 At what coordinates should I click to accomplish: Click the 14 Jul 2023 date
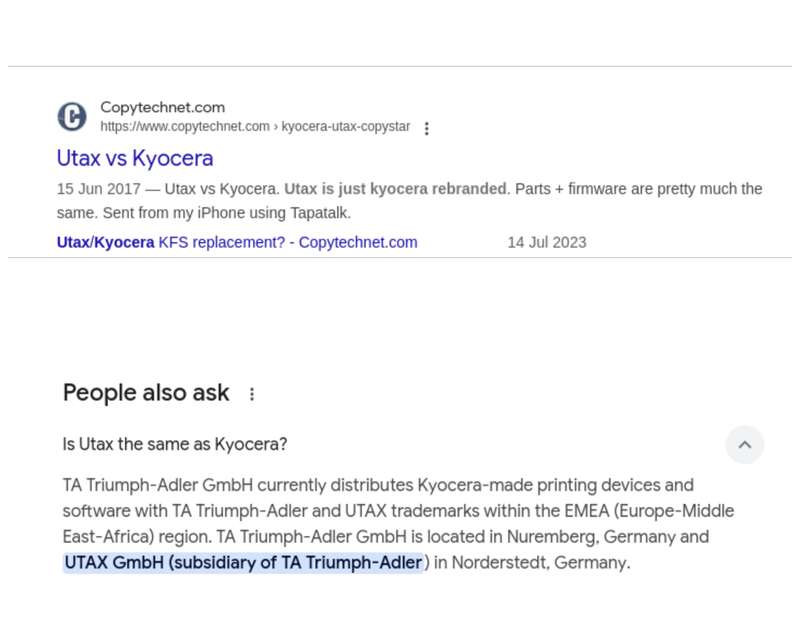pos(547,242)
